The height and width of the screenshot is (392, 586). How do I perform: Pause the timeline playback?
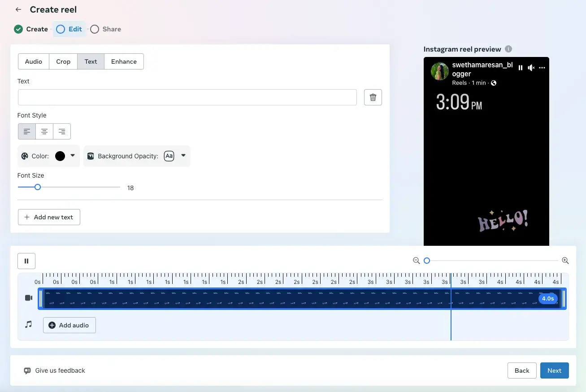point(26,261)
